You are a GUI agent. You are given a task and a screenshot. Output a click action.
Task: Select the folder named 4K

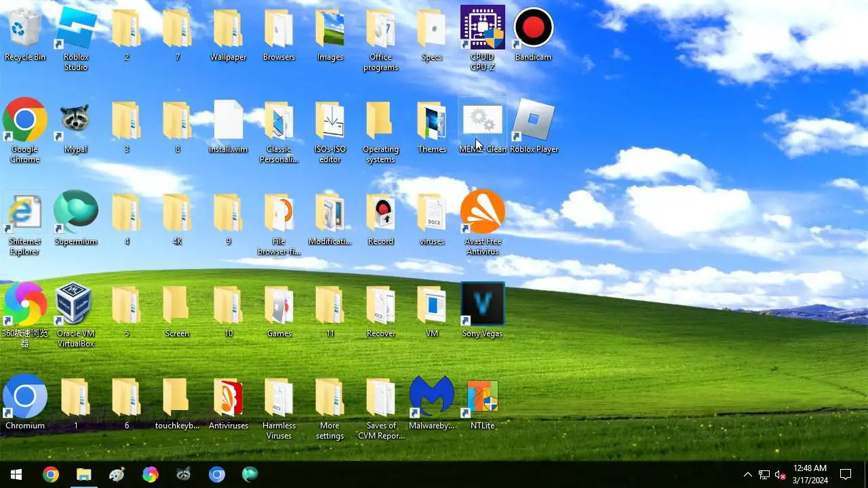tap(177, 219)
